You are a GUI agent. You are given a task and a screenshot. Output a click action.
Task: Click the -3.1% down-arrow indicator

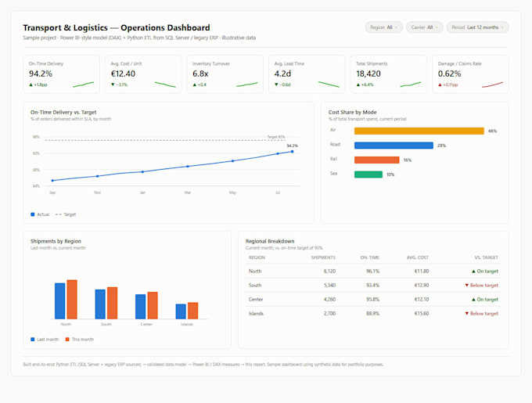click(x=119, y=85)
